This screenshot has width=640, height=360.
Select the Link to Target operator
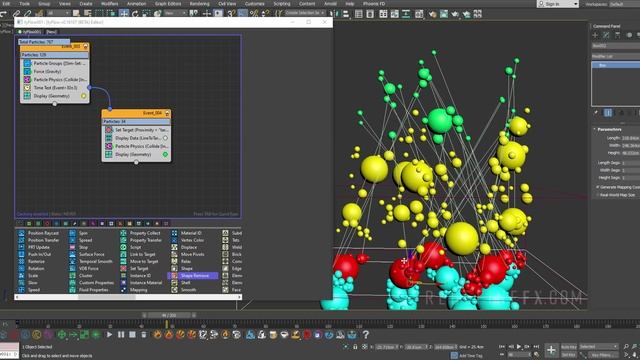coord(138,254)
